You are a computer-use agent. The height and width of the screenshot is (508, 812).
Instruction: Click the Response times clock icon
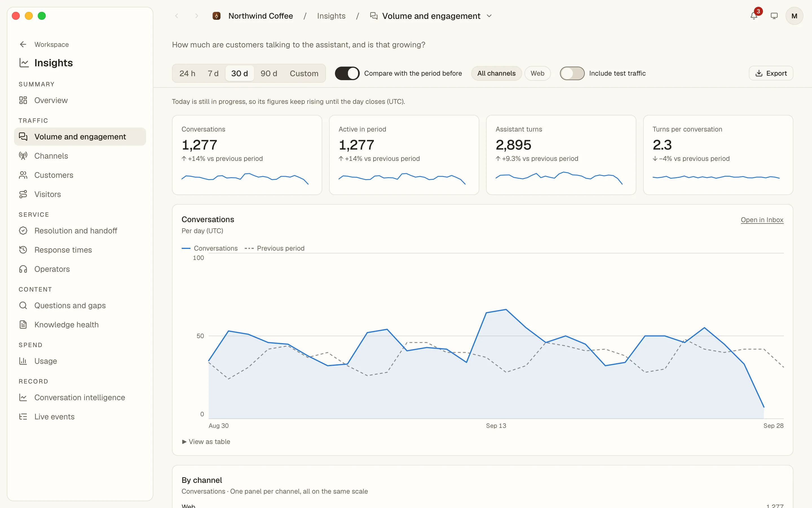point(23,250)
